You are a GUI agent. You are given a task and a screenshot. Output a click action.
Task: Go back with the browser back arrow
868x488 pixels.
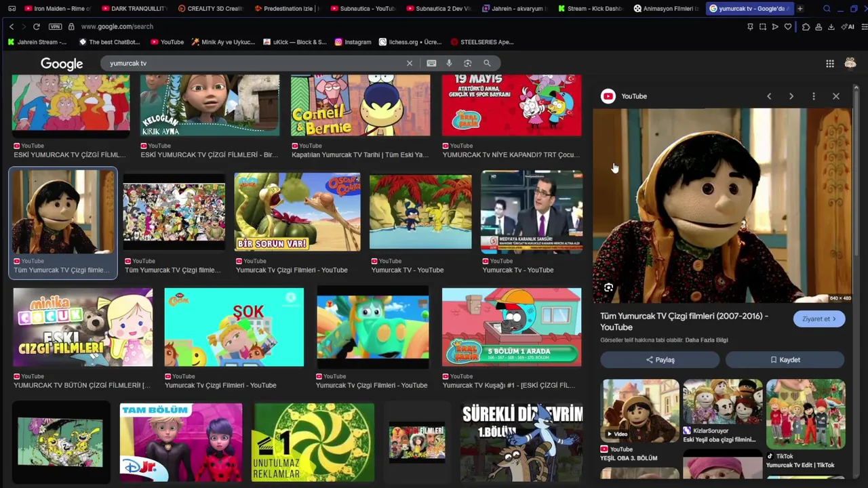point(12,26)
